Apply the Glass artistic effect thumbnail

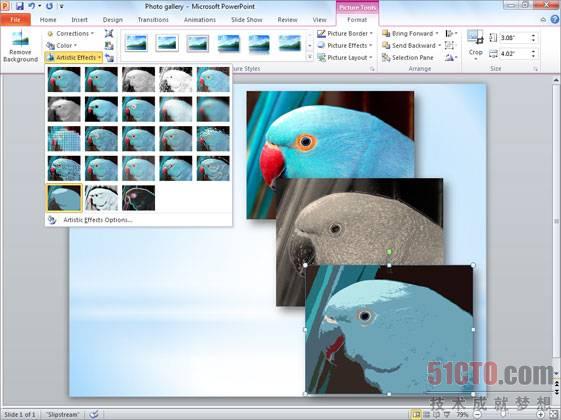coord(213,138)
